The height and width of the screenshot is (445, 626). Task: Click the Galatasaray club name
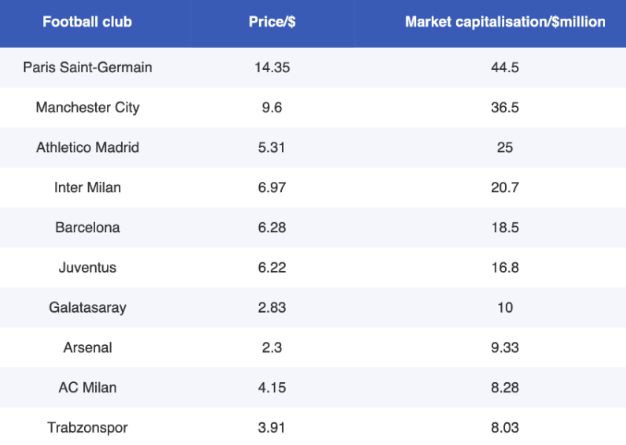pos(87,307)
